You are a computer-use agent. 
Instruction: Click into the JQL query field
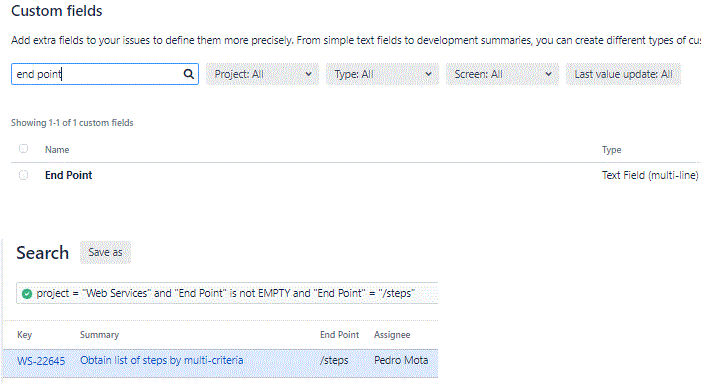click(227, 293)
